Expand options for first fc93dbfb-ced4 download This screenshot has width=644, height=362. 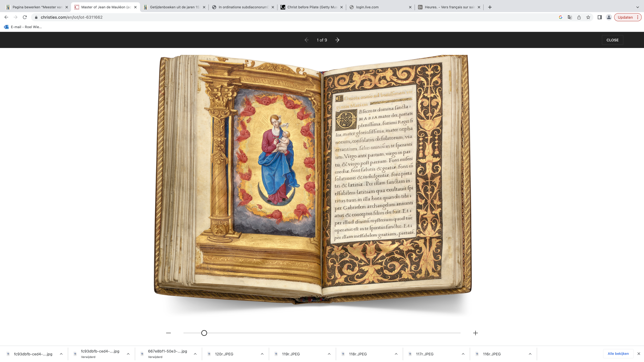tap(61, 354)
